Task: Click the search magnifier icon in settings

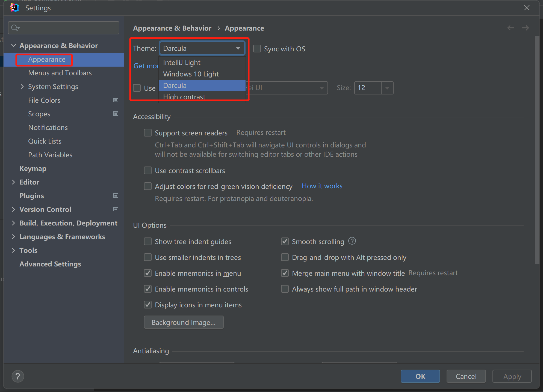Action: [15, 28]
